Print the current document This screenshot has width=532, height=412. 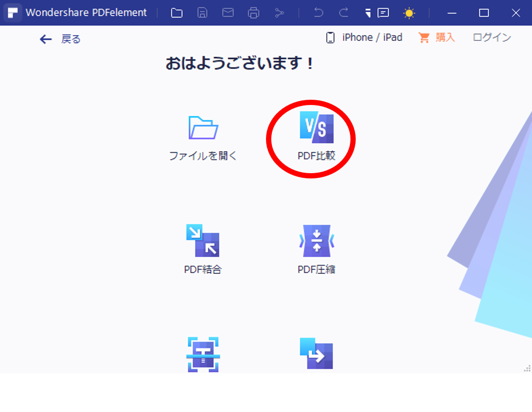click(x=254, y=13)
